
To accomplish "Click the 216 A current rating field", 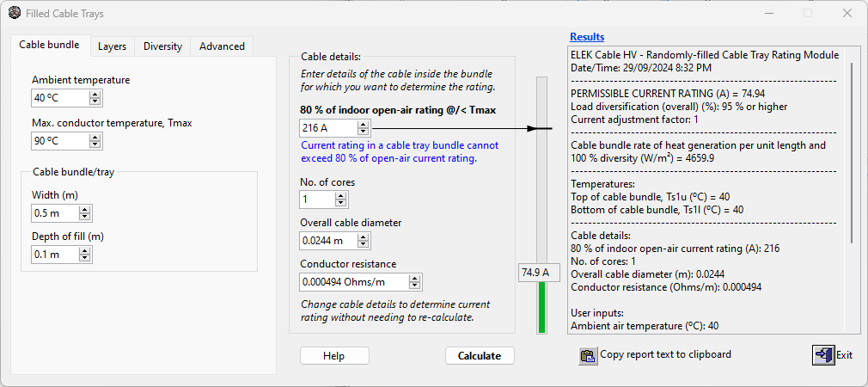I will click(327, 128).
